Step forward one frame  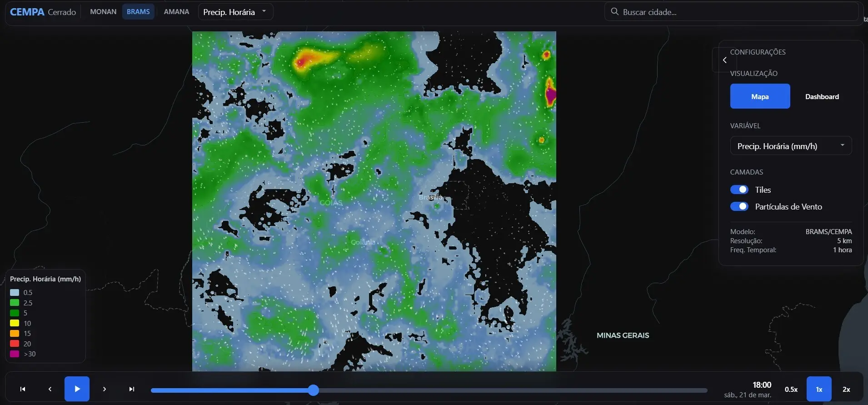coord(105,389)
